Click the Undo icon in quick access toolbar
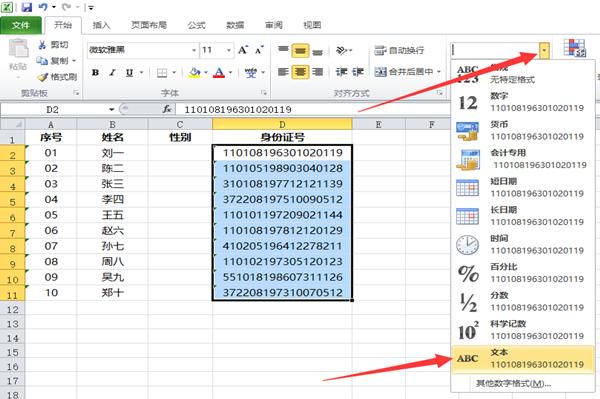 pos(43,7)
